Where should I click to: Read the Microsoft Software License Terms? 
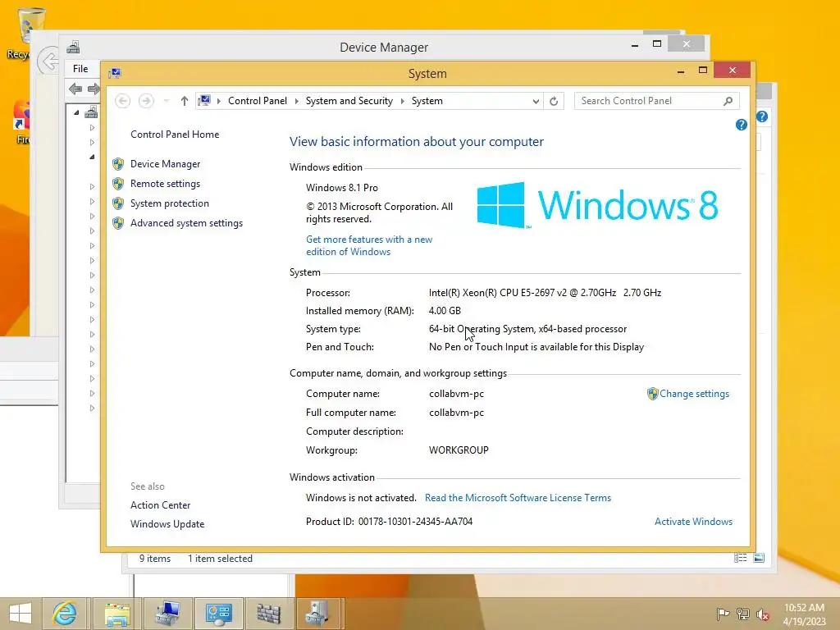[x=518, y=498]
